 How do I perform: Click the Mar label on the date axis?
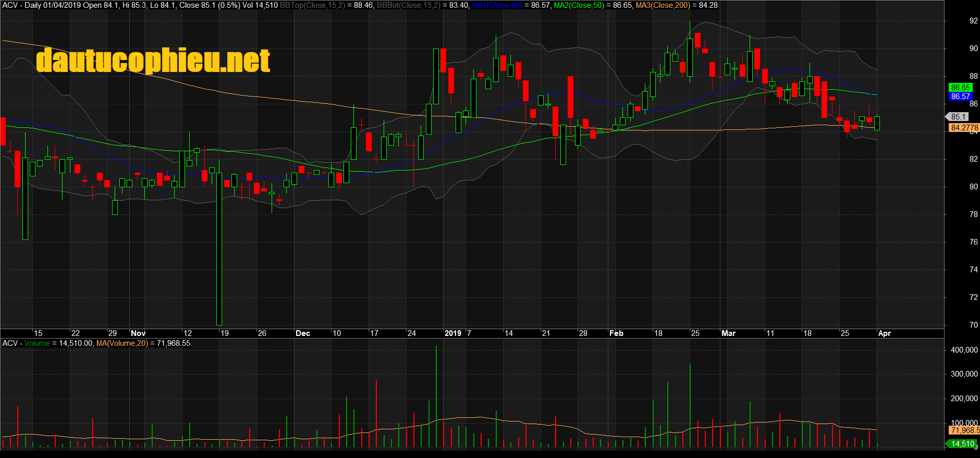pyautogui.click(x=728, y=333)
